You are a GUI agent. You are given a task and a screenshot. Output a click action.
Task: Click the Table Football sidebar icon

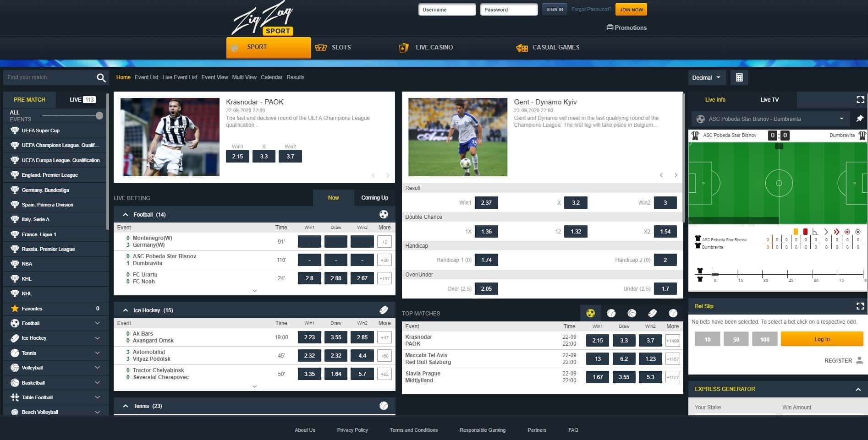(x=15, y=397)
